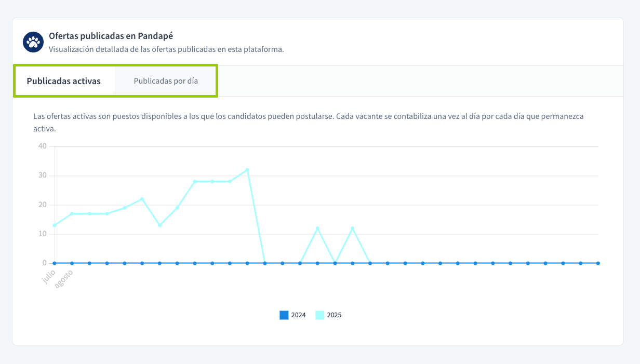The width and height of the screenshot is (640, 364).
Task: Select the last 2024 point at chart's right end
Action: [x=598, y=263]
